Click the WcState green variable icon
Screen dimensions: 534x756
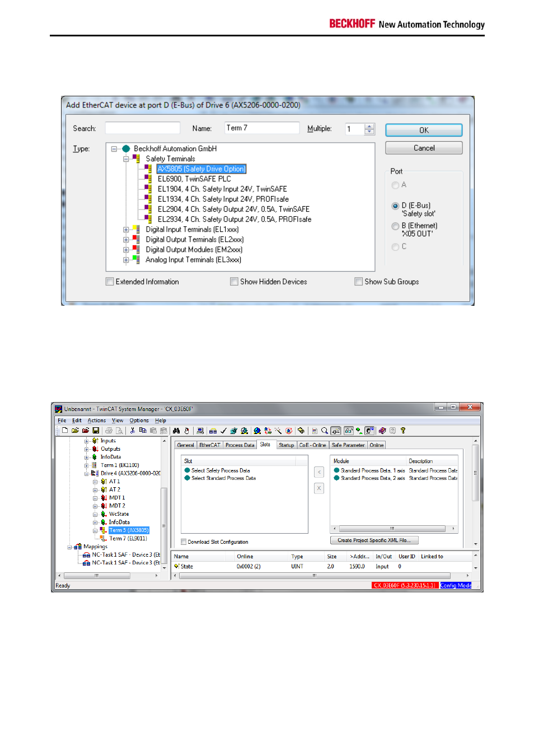(x=104, y=514)
